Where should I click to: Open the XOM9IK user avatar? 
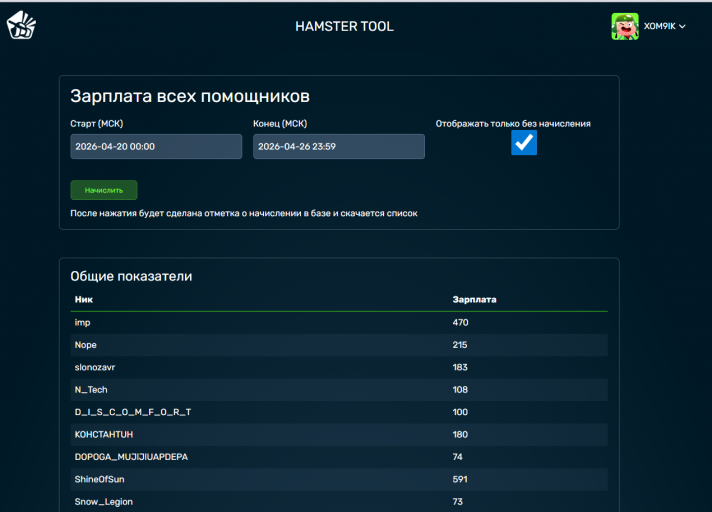click(x=625, y=26)
